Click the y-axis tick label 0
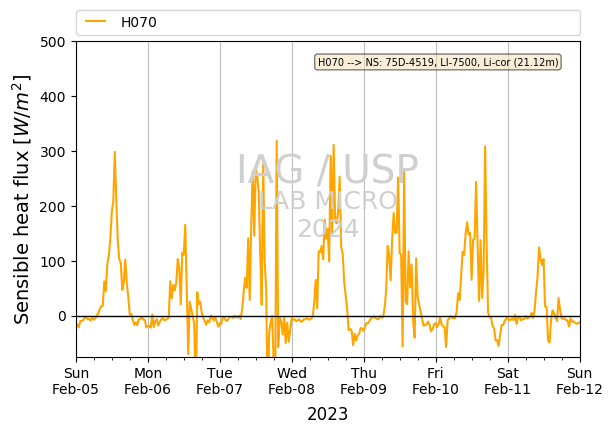Viewport: 613px width, 434px height. click(62, 317)
